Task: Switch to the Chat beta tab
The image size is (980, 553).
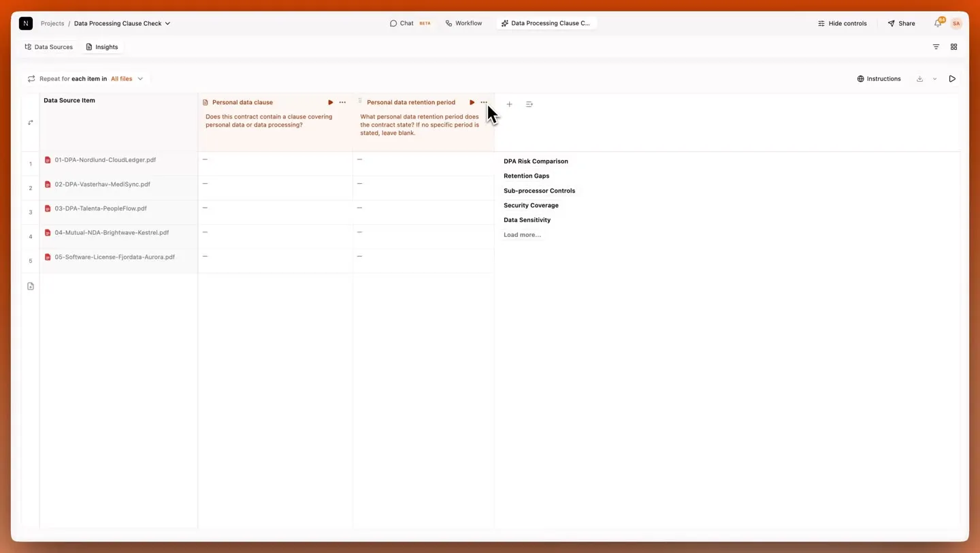Action: point(410,23)
